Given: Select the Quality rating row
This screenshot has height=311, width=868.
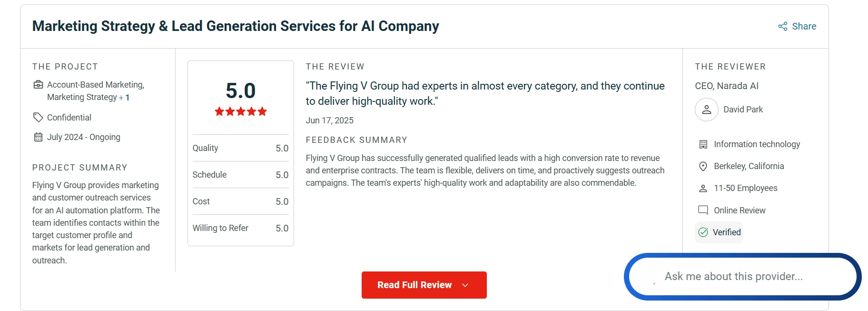Looking at the screenshot, I should coord(240,148).
